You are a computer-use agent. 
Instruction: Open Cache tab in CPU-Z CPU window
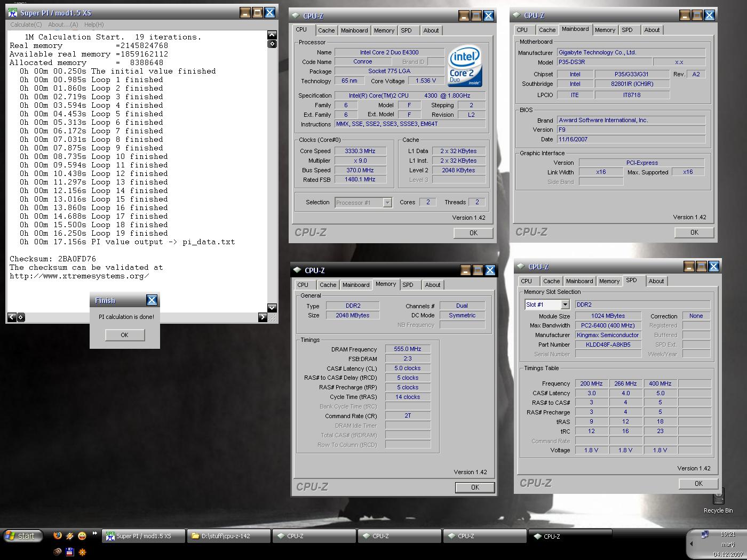[326, 30]
